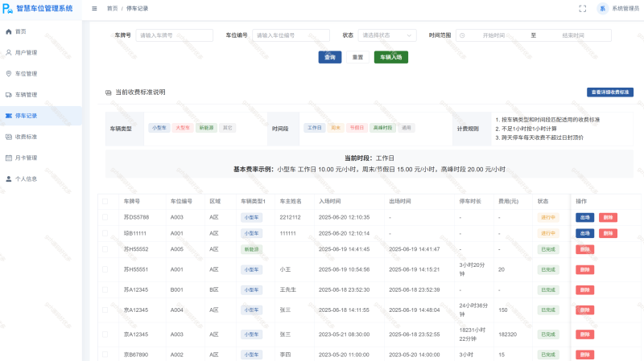Click the parking system logo icon
Image resolution: width=644 pixels, height=361 pixels.
click(7, 9)
